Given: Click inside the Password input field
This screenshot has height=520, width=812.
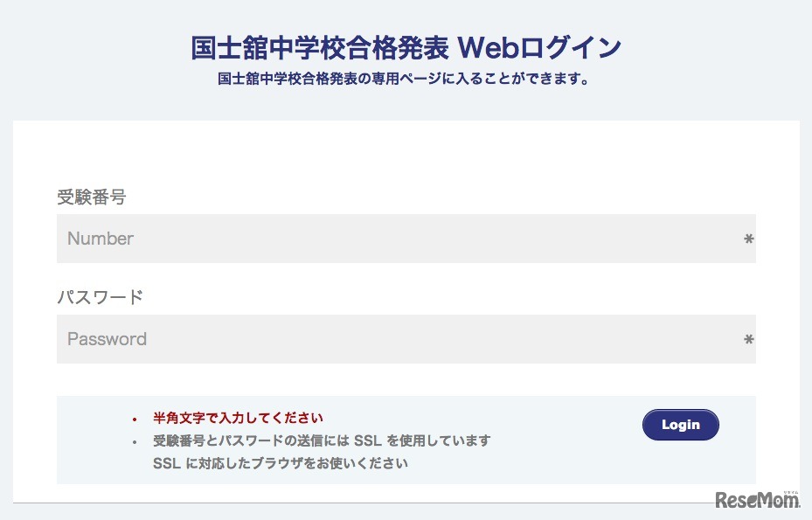Looking at the screenshot, I should 406,339.
